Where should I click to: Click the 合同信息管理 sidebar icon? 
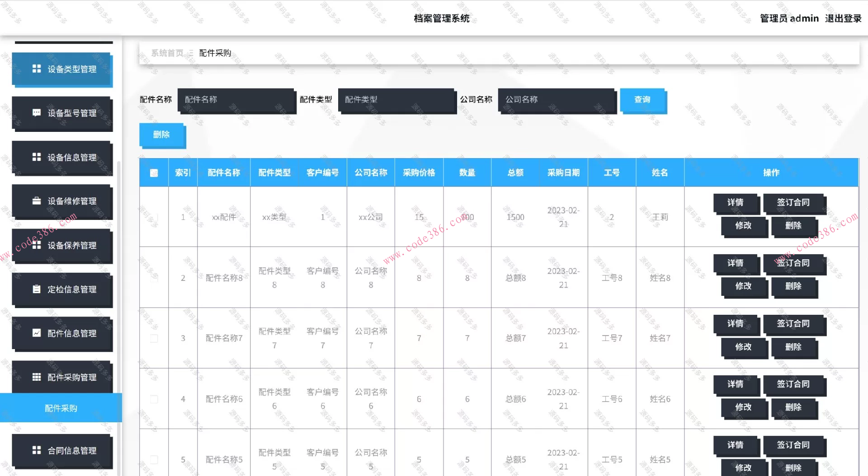point(37,450)
